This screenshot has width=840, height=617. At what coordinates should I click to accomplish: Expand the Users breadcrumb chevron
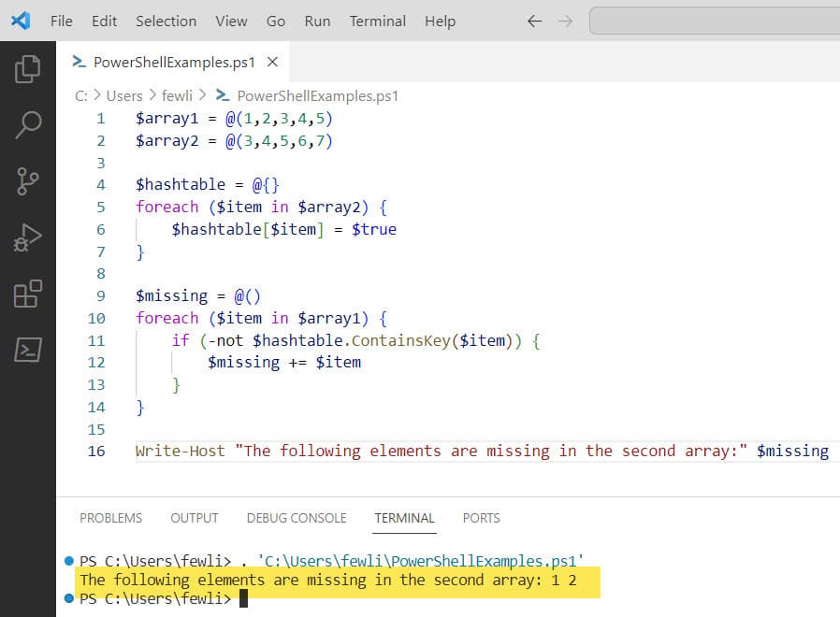tap(153, 95)
